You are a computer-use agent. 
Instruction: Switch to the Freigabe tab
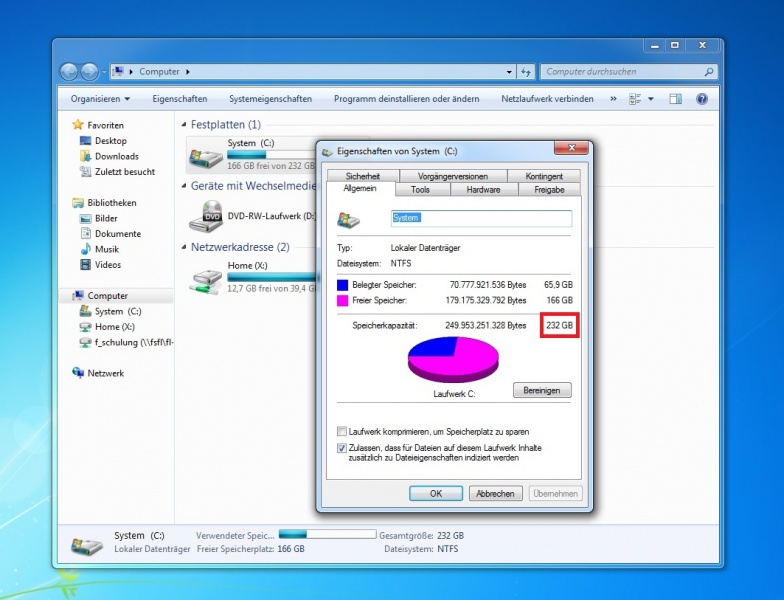549,190
